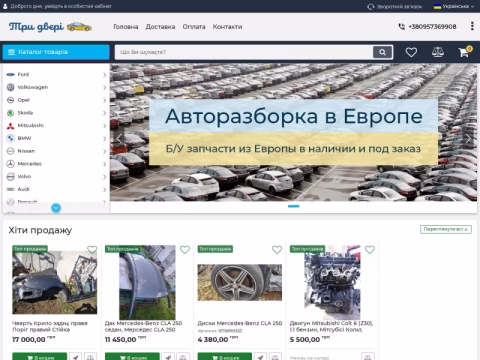480x360 pixels.
Task: Open the Оплата menu item
Action: coord(194,27)
